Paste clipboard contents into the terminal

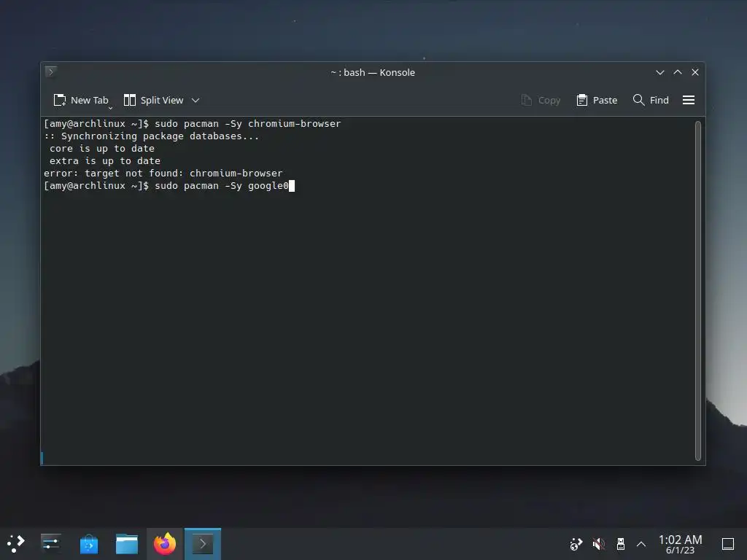(597, 100)
